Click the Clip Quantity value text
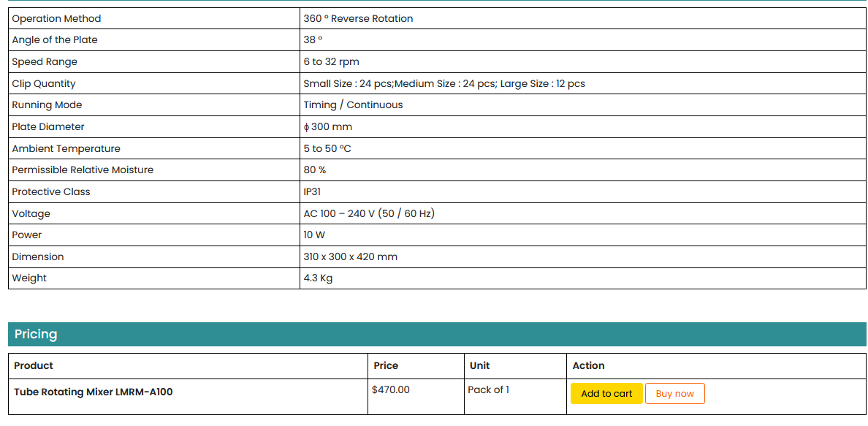The image size is (868, 426). (444, 83)
